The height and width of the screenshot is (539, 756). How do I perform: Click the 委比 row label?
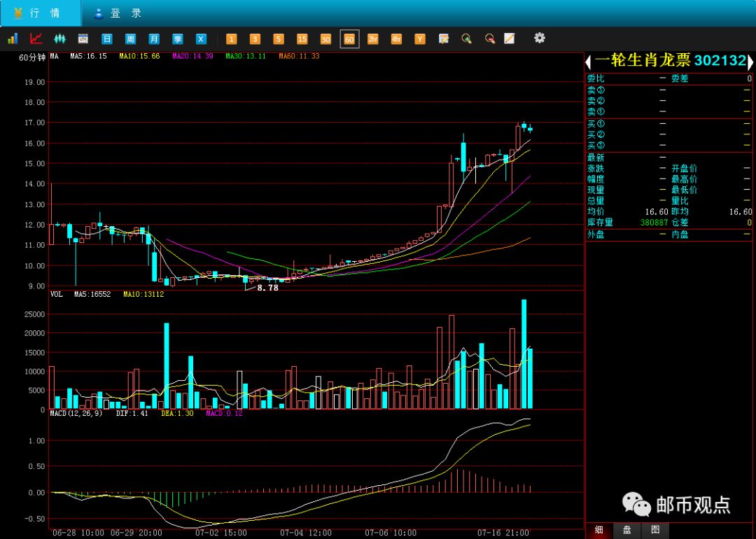click(x=596, y=78)
